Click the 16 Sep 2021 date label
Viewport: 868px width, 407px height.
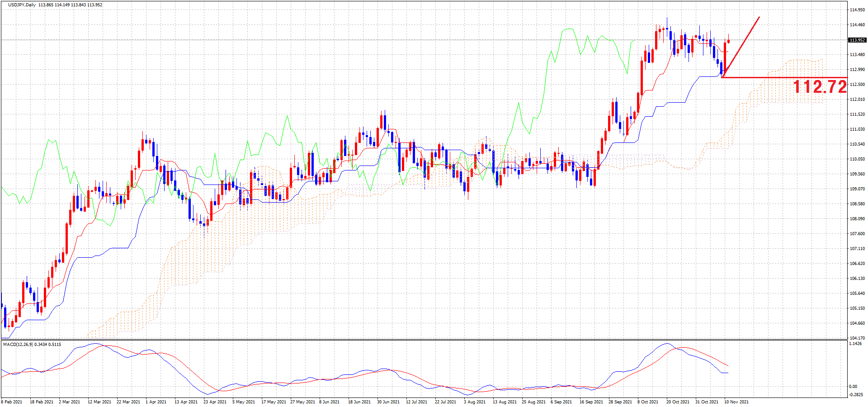click(x=591, y=402)
